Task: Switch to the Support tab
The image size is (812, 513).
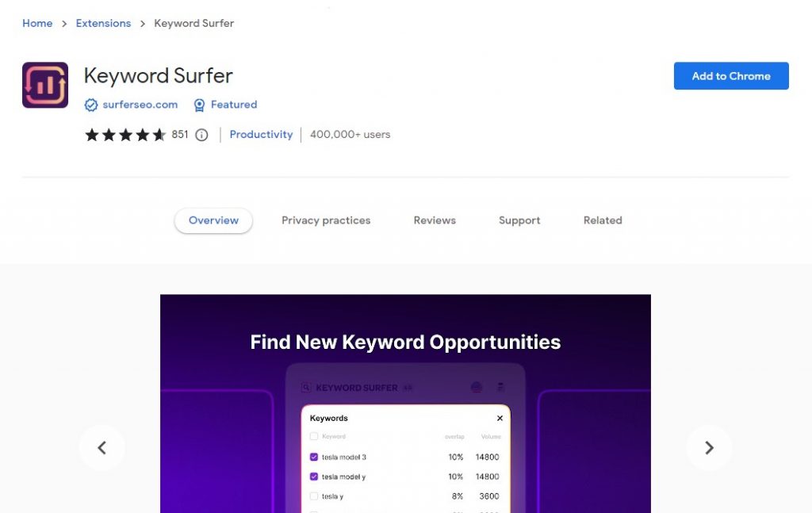Action: coord(519,220)
